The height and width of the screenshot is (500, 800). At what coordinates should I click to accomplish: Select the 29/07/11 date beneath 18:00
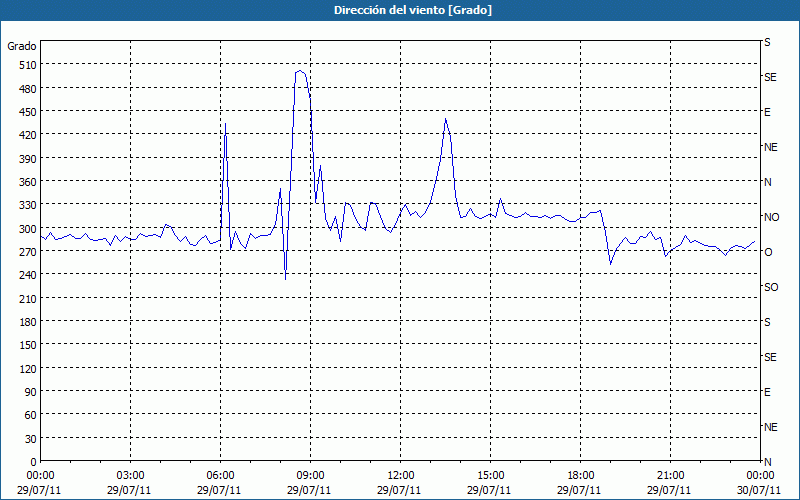pyautogui.click(x=579, y=490)
